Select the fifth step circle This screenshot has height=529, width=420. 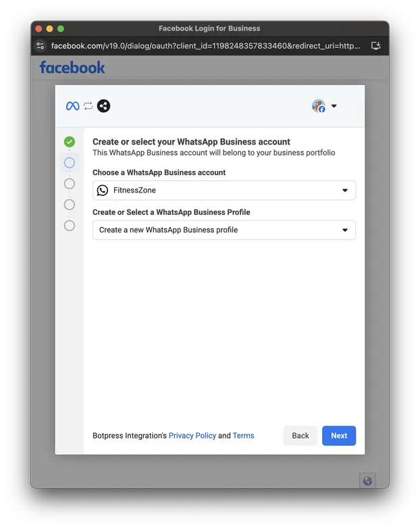[x=70, y=226]
